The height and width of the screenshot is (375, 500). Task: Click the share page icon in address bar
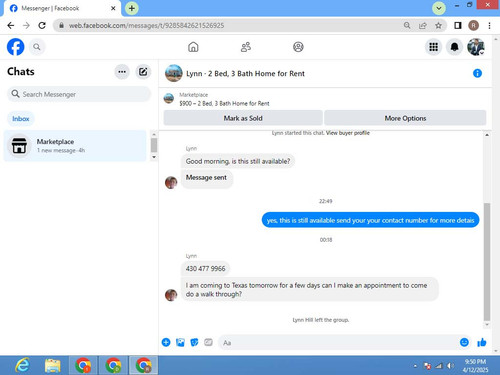click(423, 25)
